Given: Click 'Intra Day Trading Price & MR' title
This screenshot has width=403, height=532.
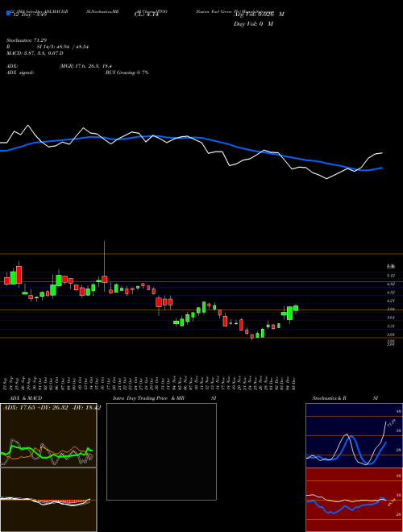Looking at the screenshot, I should point(148,398).
